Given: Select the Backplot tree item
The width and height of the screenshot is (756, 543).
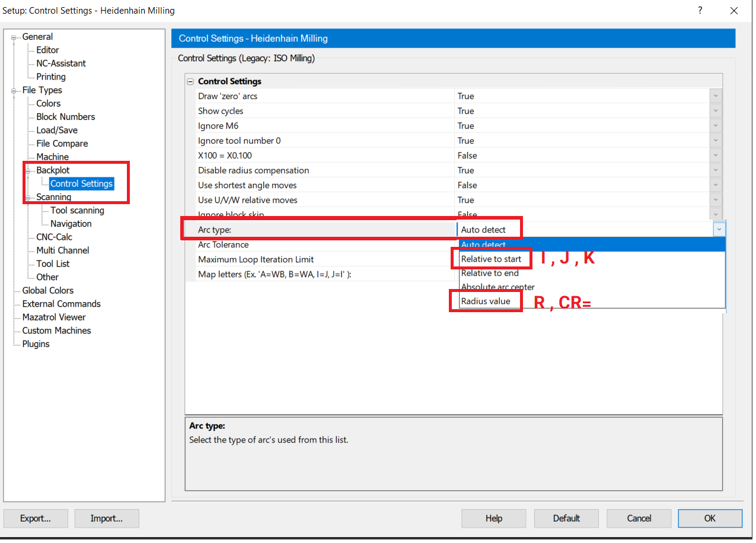Looking at the screenshot, I should [x=53, y=170].
